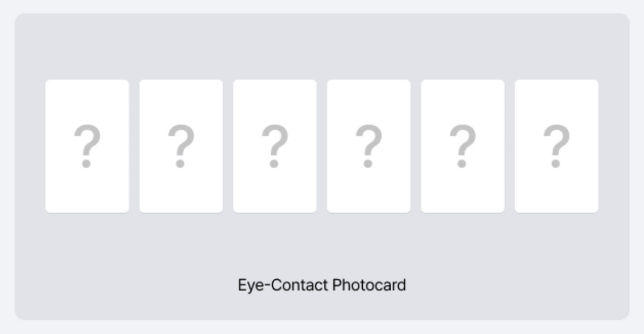Click the word Eye-Contact in the caption
Image resolution: width=644 pixels, height=334 pixels.
point(283,285)
